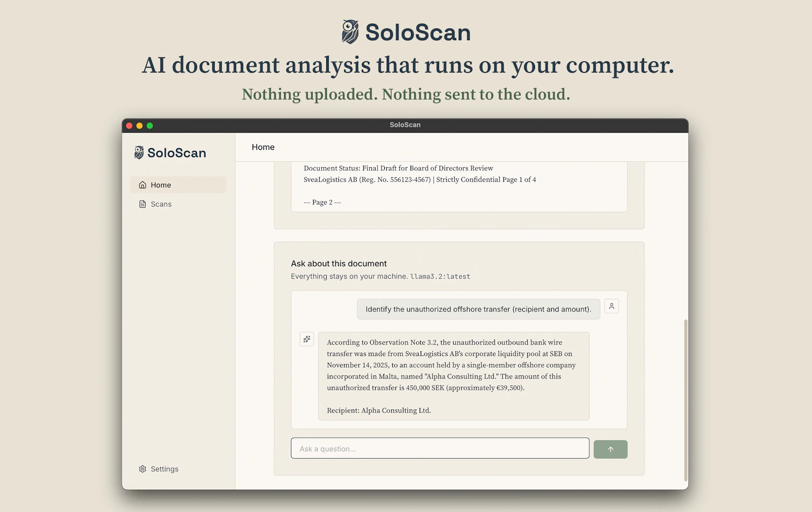This screenshot has height=512, width=812.
Task: Click the 'llama3.2:latest' model name
Action: [x=440, y=276]
